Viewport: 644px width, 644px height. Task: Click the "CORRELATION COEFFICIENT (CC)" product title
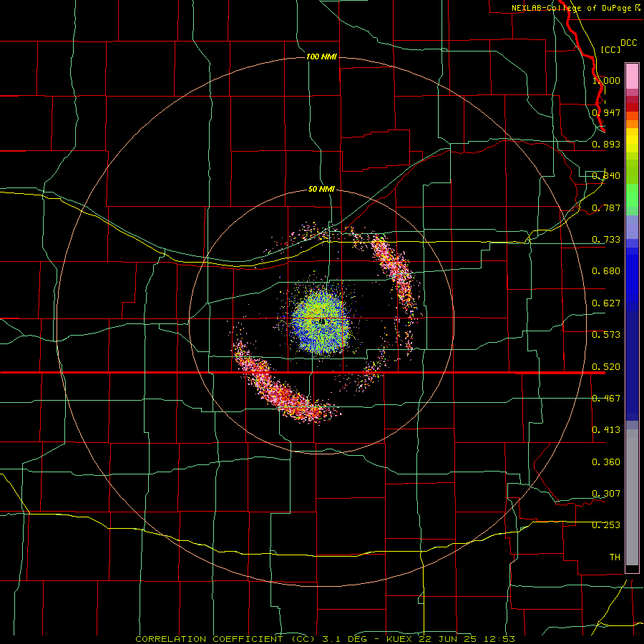[x=225, y=639]
